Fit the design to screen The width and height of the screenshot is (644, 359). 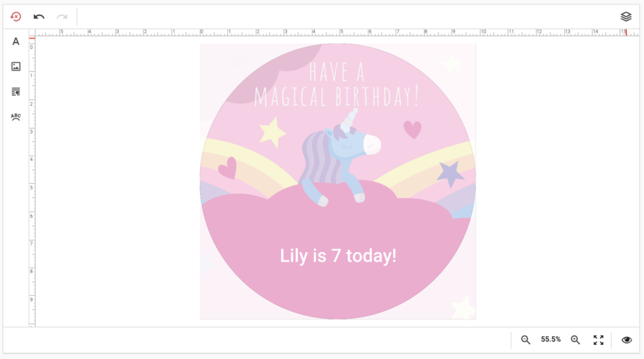point(598,340)
